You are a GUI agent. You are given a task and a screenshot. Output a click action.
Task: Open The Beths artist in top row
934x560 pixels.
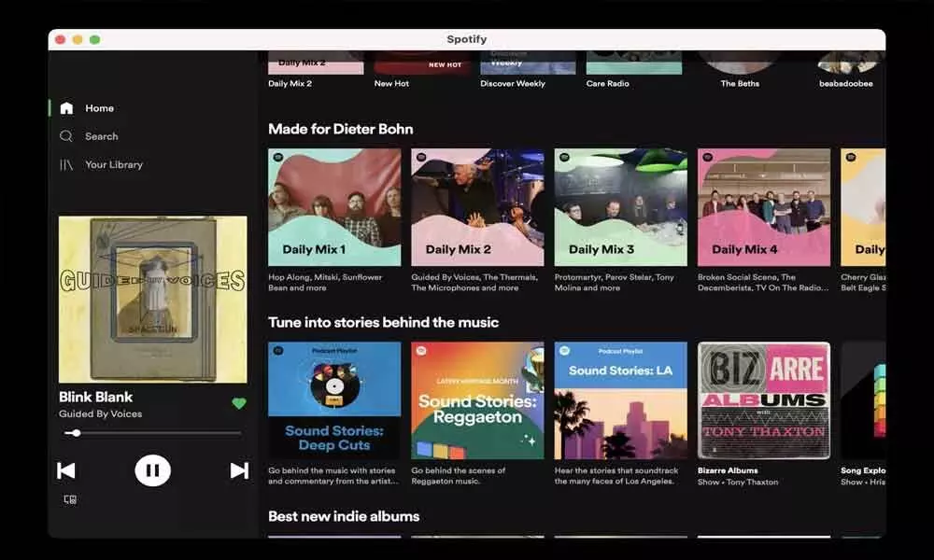point(740,70)
